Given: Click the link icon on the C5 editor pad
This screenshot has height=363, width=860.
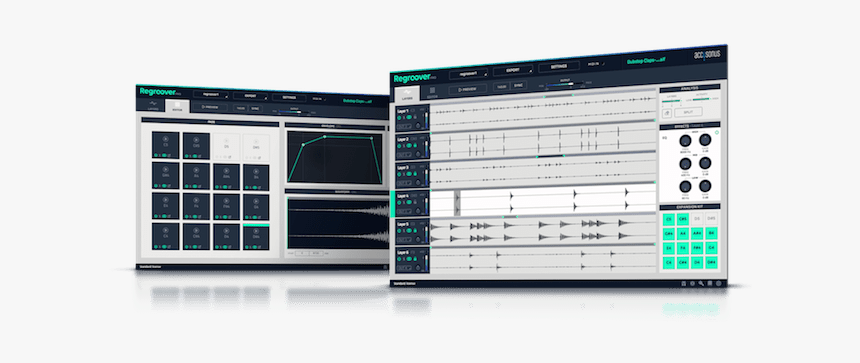Looking at the screenshot, I should [169, 155].
